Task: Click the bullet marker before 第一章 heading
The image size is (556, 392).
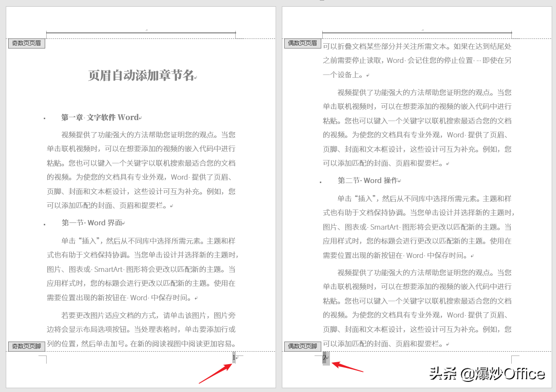Action: pyautogui.click(x=45, y=117)
